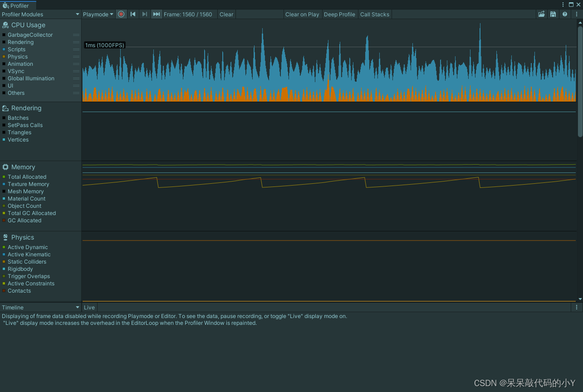
Task: Toggle the Scripts category blue box
Action: [4, 49]
